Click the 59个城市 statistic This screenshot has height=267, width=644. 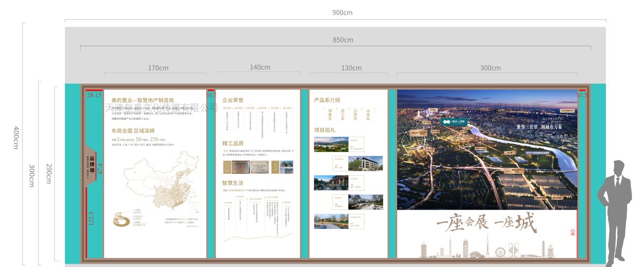142,139
